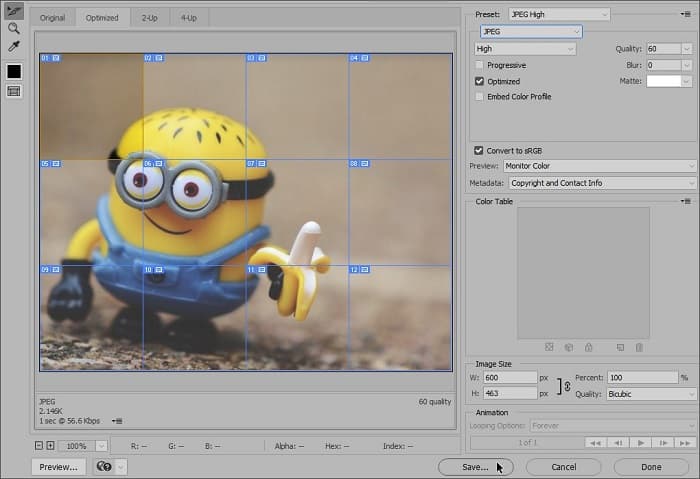Viewport: 700px width, 479px height.
Task: Select the Eyedropper tool
Action: click(14, 46)
